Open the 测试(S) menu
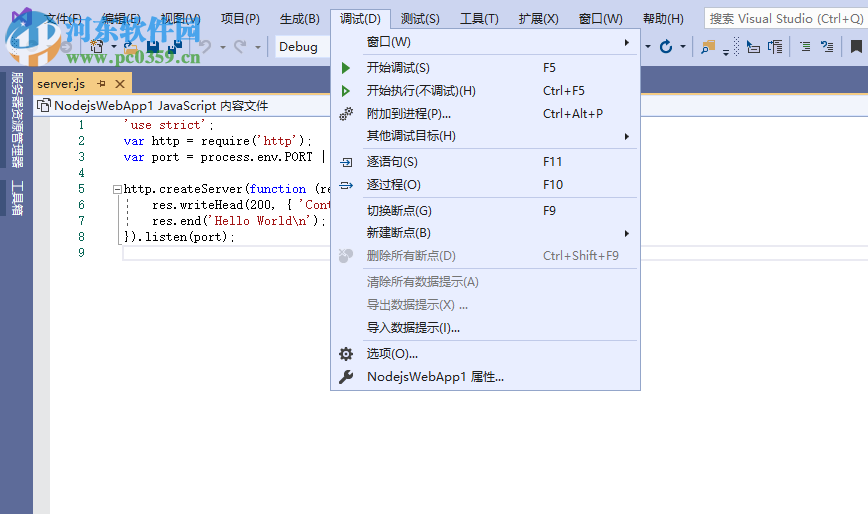Viewport: 868px width, 514px height. click(420, 19)
